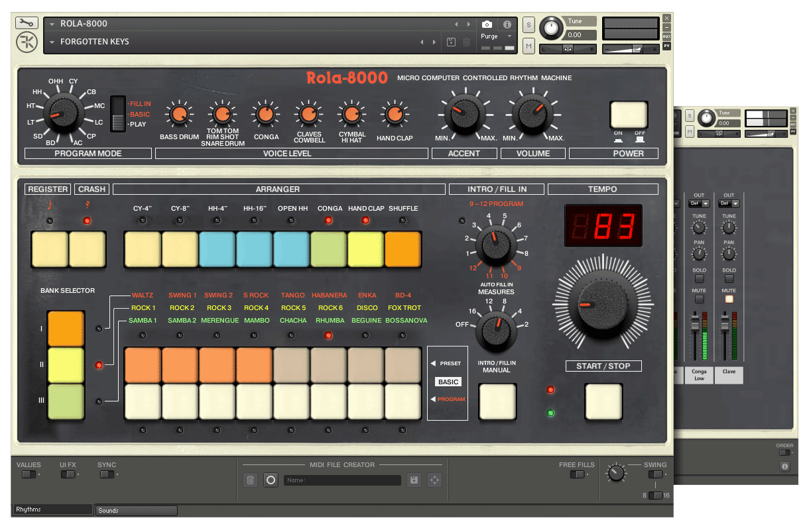Switch to the Sounds tab

[x=136, y=511]
